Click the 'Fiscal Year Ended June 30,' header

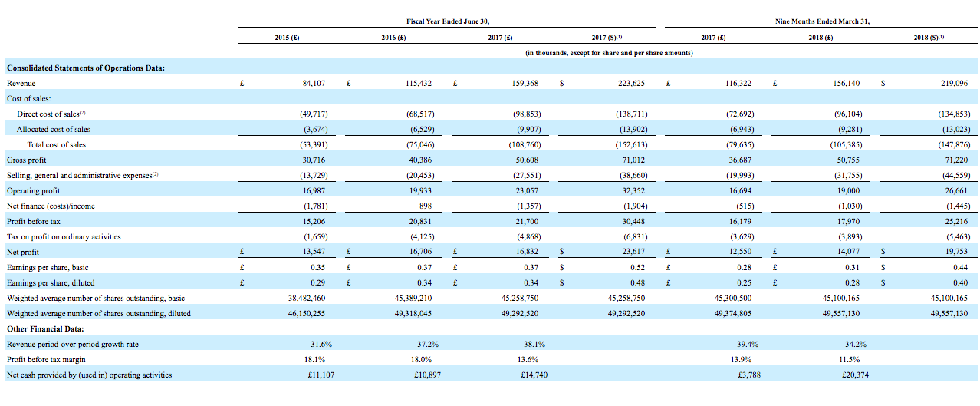(x=447, y=21)
